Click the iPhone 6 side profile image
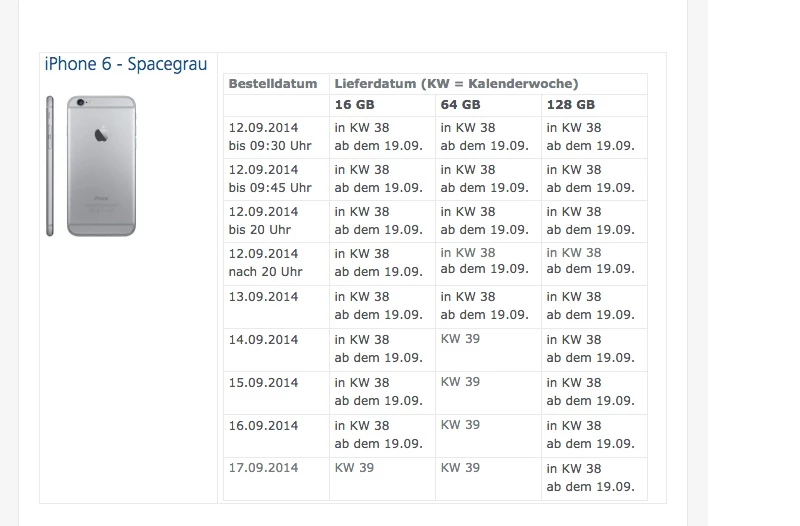800x526 pixels. [50, 166]
